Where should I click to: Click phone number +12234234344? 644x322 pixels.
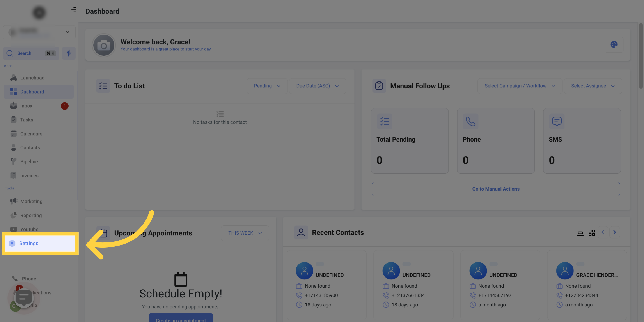[582, 295]
